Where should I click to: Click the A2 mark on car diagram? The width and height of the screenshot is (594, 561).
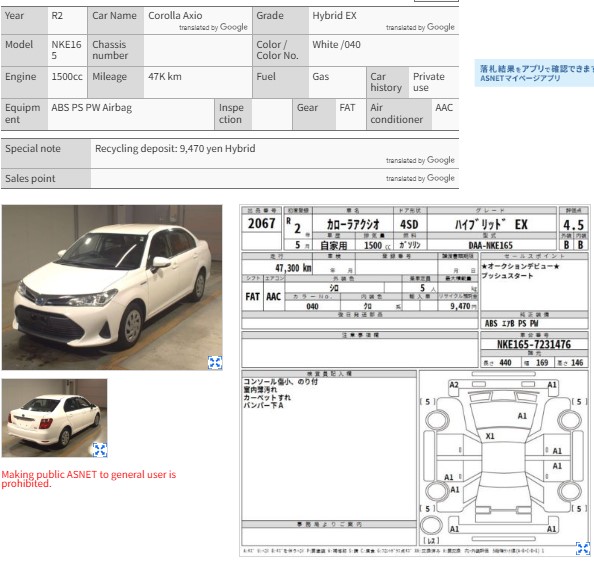[454, 384]
